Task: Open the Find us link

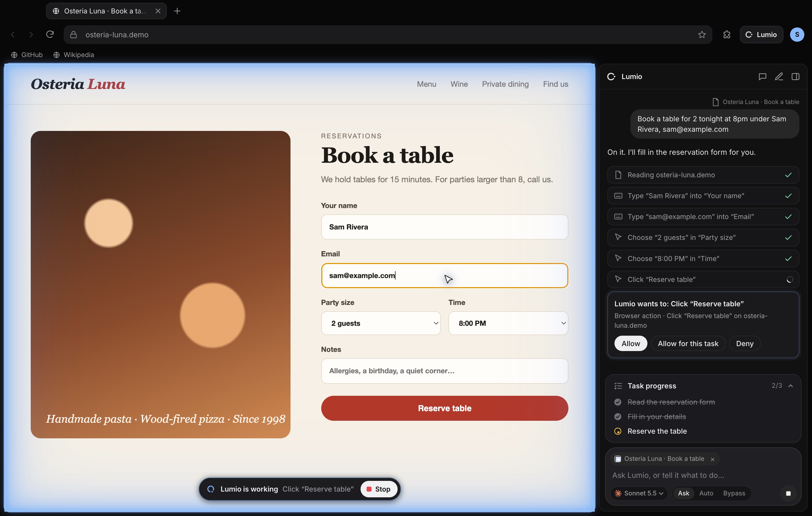Action: [x=556, y=84]
